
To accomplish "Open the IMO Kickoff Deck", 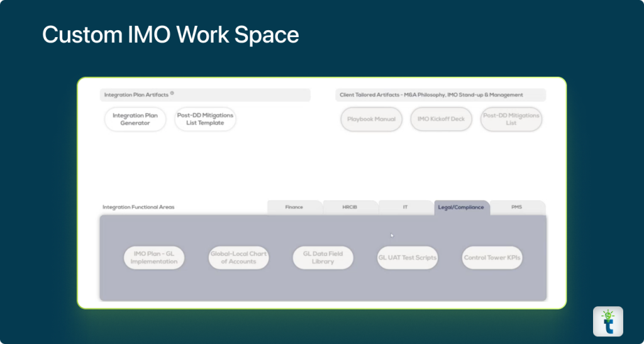I will click(x=441, y=119).
